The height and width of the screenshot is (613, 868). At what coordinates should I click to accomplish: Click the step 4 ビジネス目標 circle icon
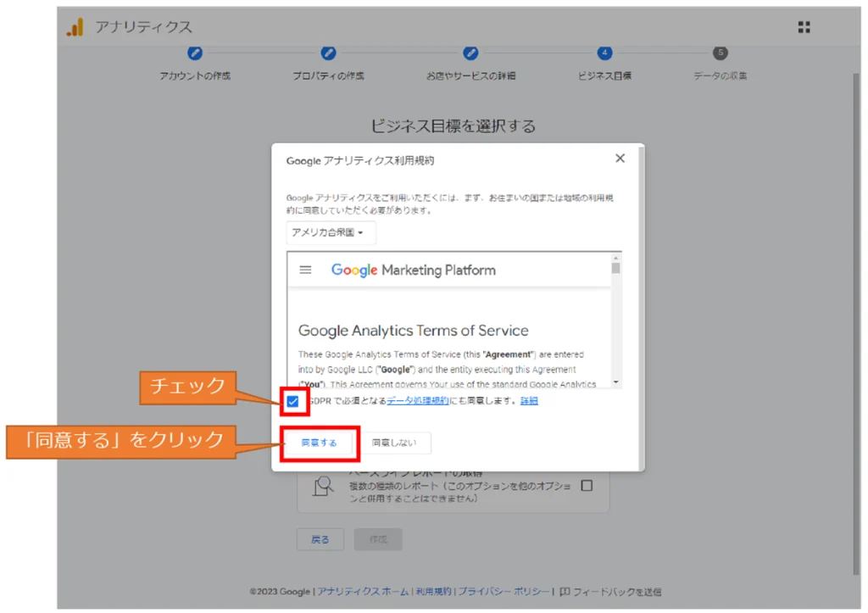click(x=604, y=53)
